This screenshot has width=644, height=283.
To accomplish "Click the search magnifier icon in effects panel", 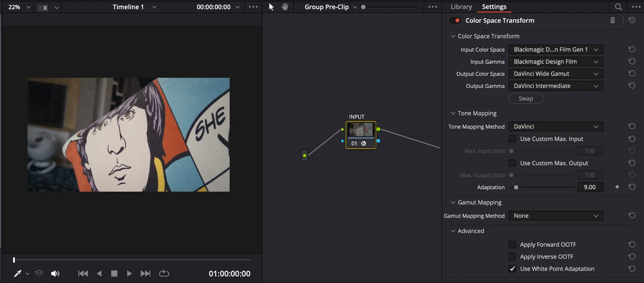I will click(618, 7).
